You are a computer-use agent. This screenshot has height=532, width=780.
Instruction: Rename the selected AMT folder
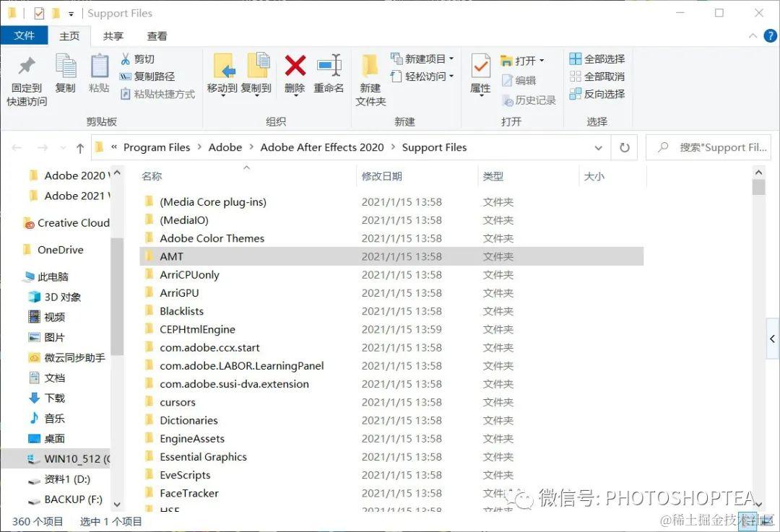[329, 74]
